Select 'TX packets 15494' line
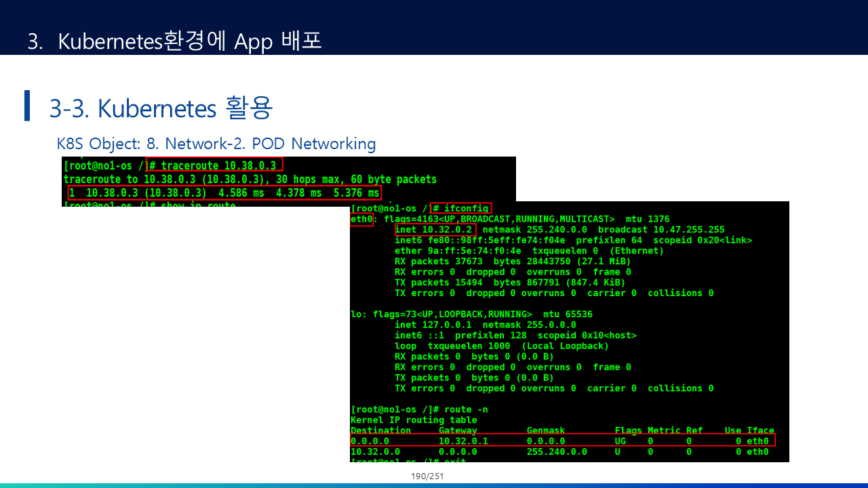The width and height of the screenshot is (868, 488). [x=510, y=283]
